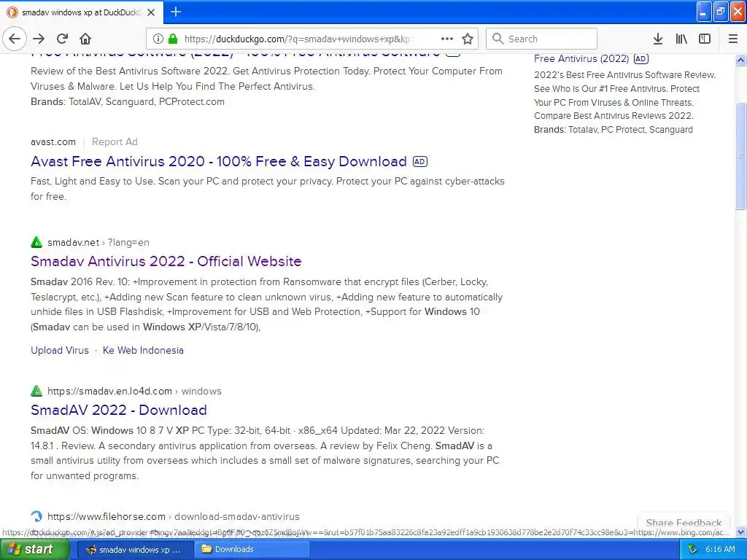Open the Windows start button

tap(35, 550)
